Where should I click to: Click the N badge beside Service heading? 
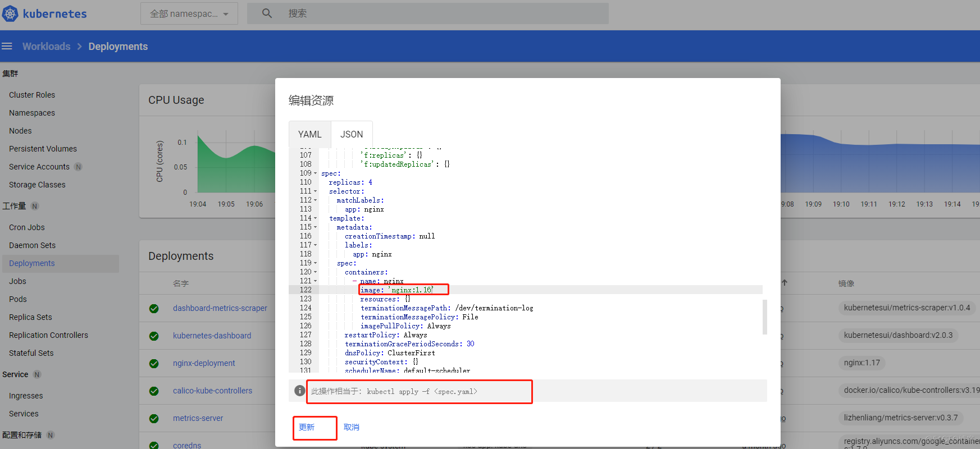point(37,374)
